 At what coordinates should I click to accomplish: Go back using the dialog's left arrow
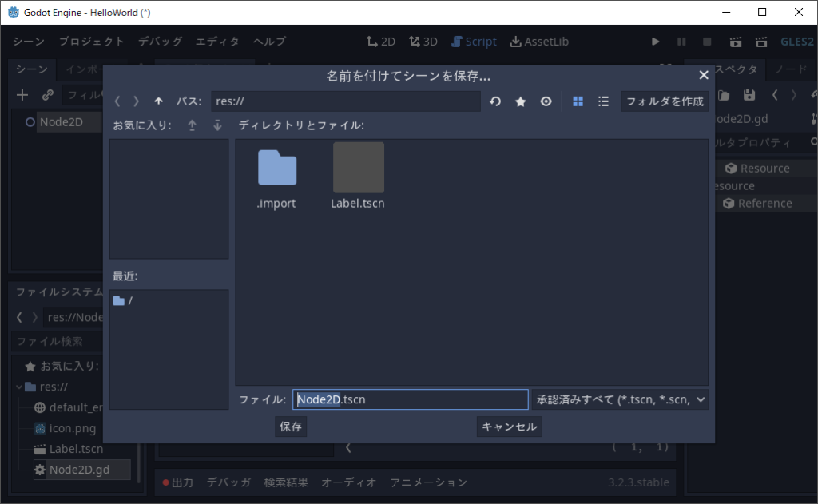(x=117, y=101)
